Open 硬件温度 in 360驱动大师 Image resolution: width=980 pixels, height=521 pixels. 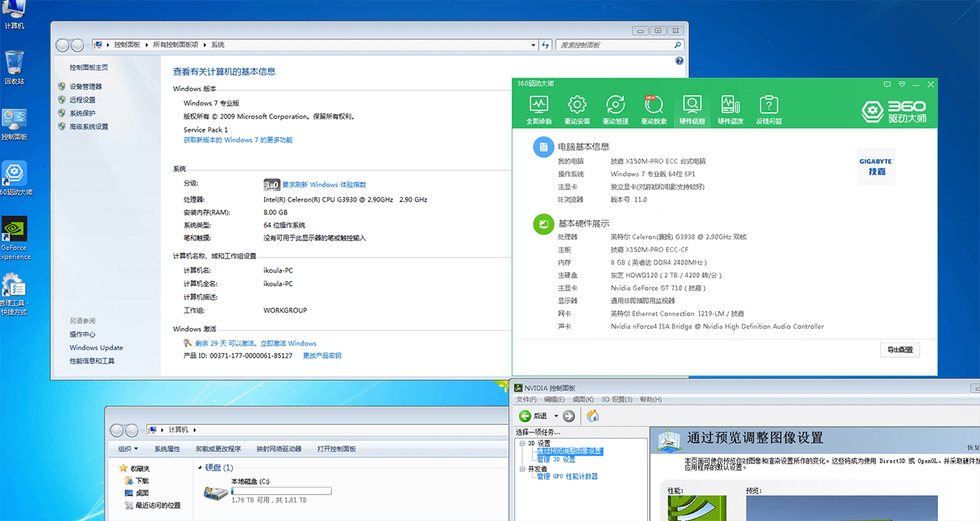[730, 110]
